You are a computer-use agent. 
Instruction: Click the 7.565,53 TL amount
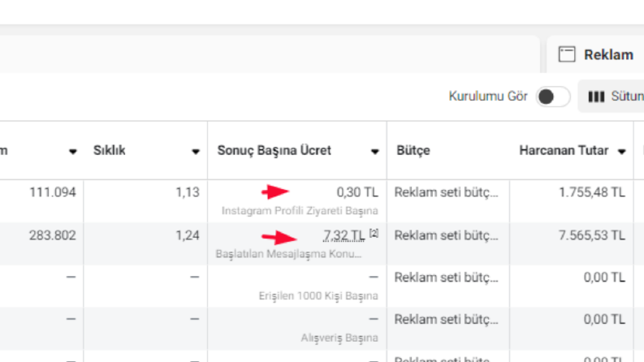592,235
